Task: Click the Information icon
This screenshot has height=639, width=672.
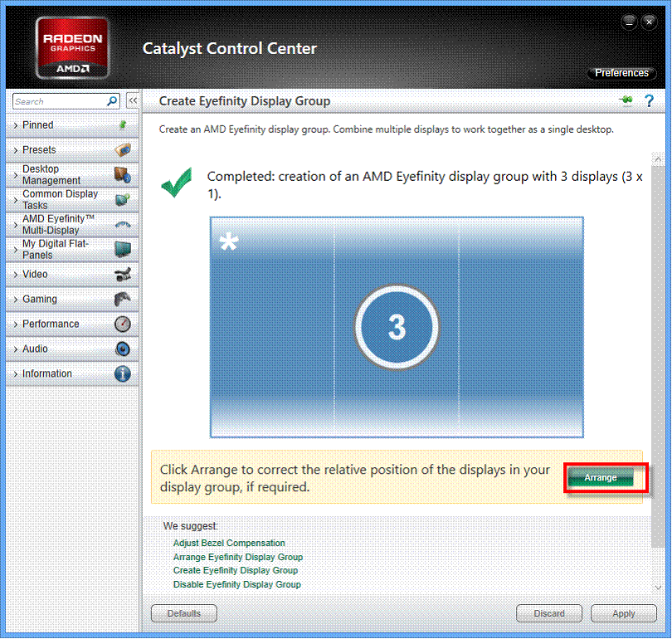Action: 123,373
